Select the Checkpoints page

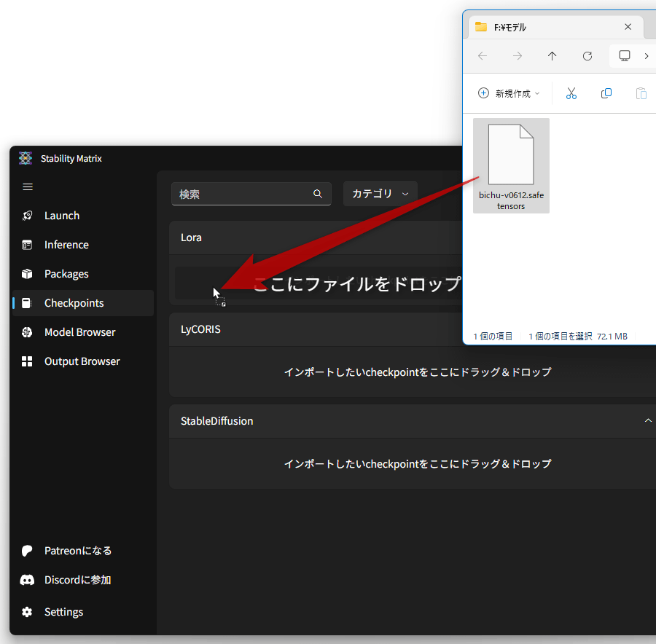tap(83, 303)
